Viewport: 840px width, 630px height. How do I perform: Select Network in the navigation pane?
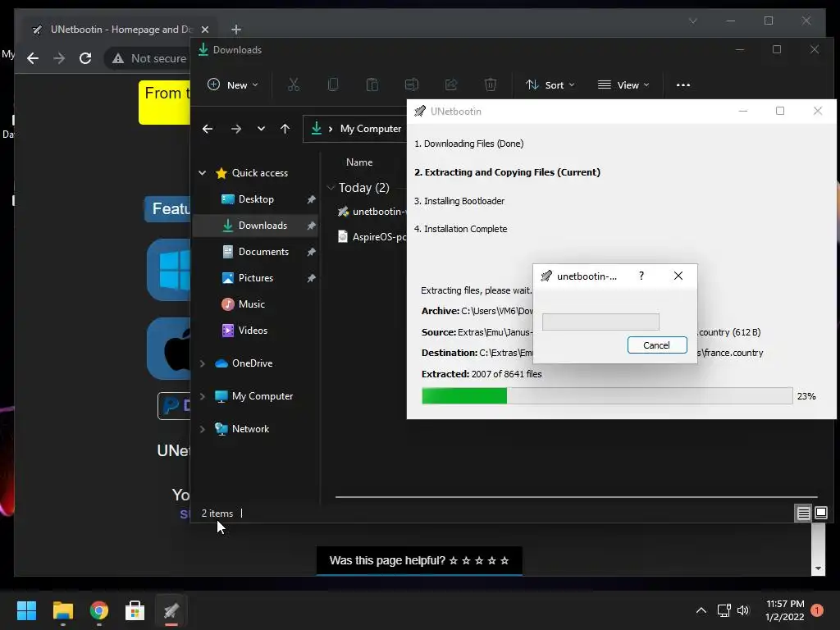point(250,428)
